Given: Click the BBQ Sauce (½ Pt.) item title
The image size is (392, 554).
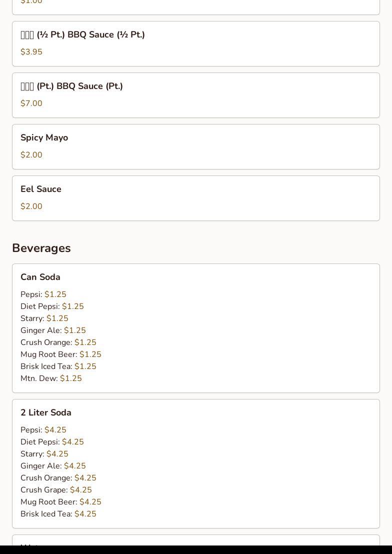Looking at the screenshot, I should [82, 34].
